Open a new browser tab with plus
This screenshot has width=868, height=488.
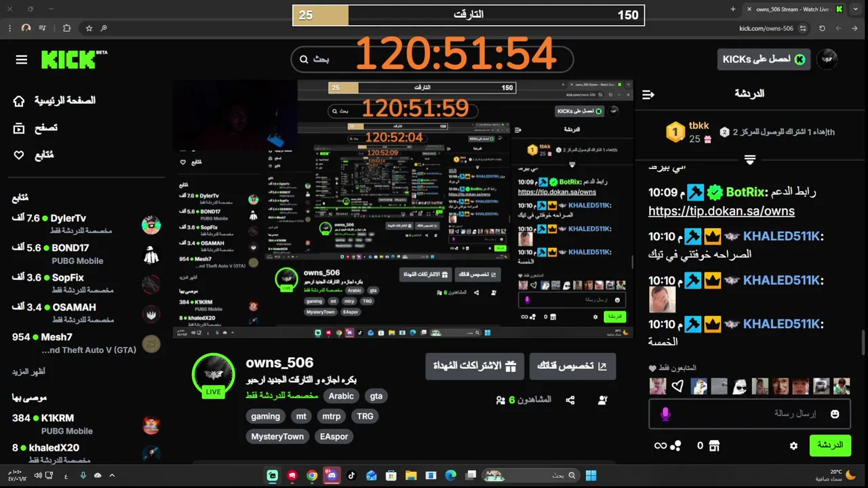coord(733,9)
